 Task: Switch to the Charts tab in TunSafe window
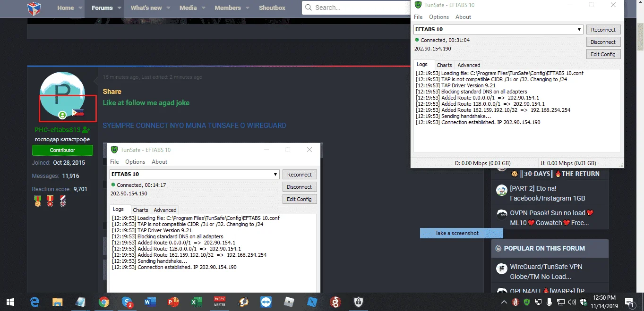pyautogui.click(x=444, y=65)
